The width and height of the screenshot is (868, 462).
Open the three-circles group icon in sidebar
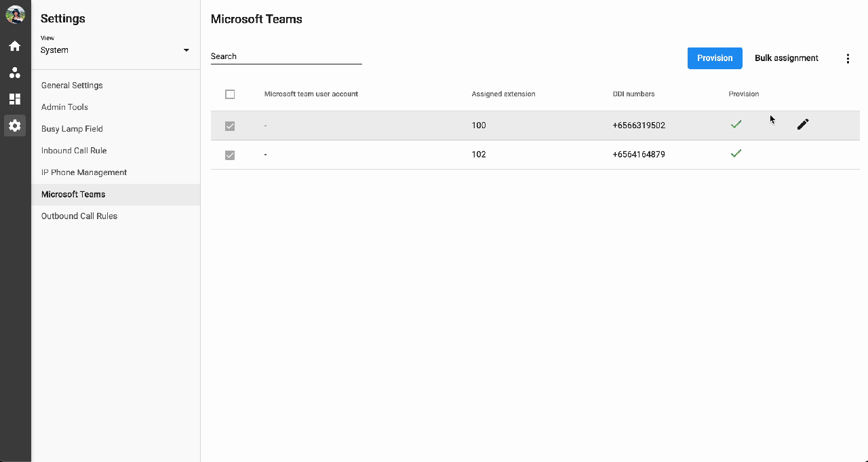(x=15, y=73)
